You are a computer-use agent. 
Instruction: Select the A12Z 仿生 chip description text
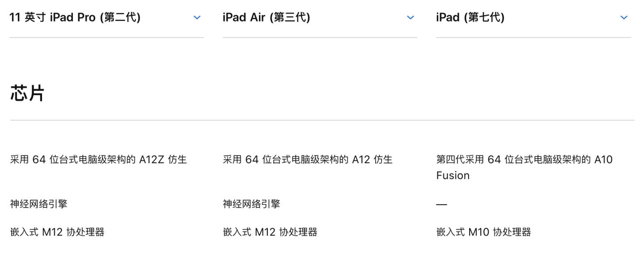tap(98, 159)
